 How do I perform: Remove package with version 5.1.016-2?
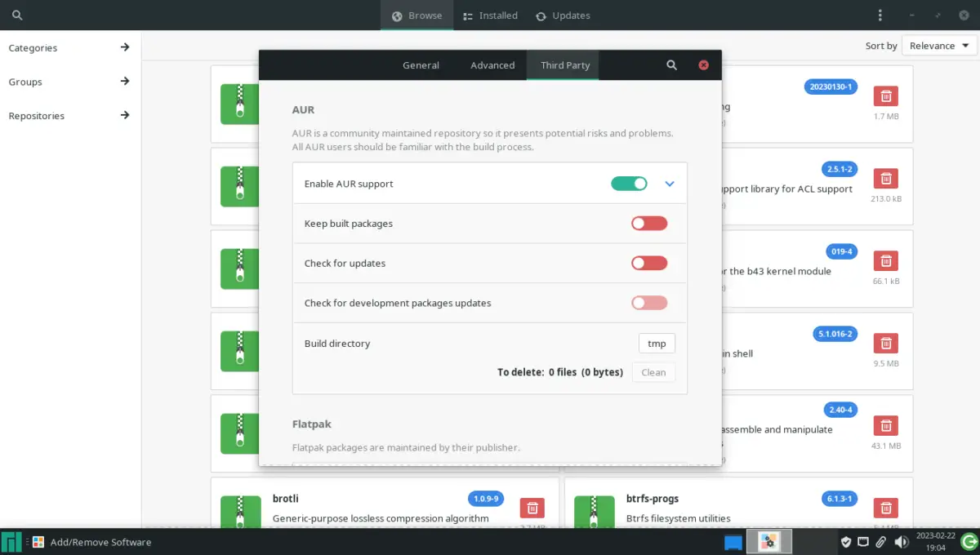(x=886, y=344)
